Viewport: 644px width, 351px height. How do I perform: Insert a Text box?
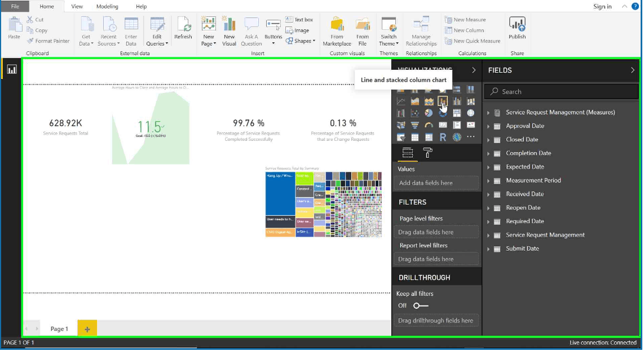[299, 20]
